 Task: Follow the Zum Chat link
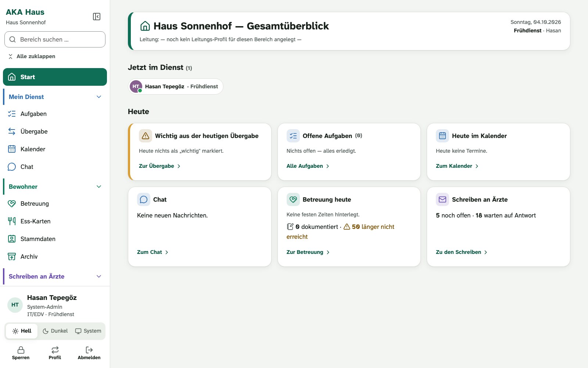tap(153, 252)
